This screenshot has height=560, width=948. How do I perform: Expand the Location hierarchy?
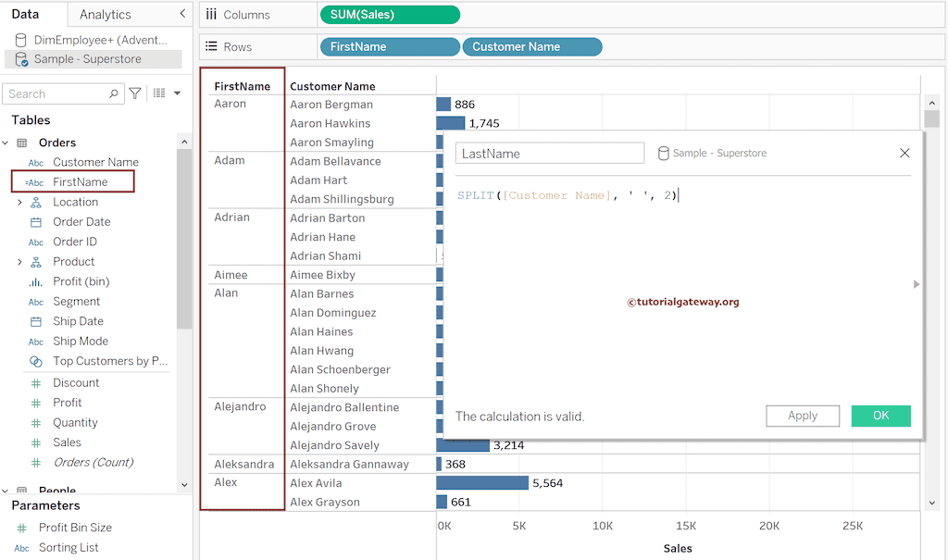19,202
